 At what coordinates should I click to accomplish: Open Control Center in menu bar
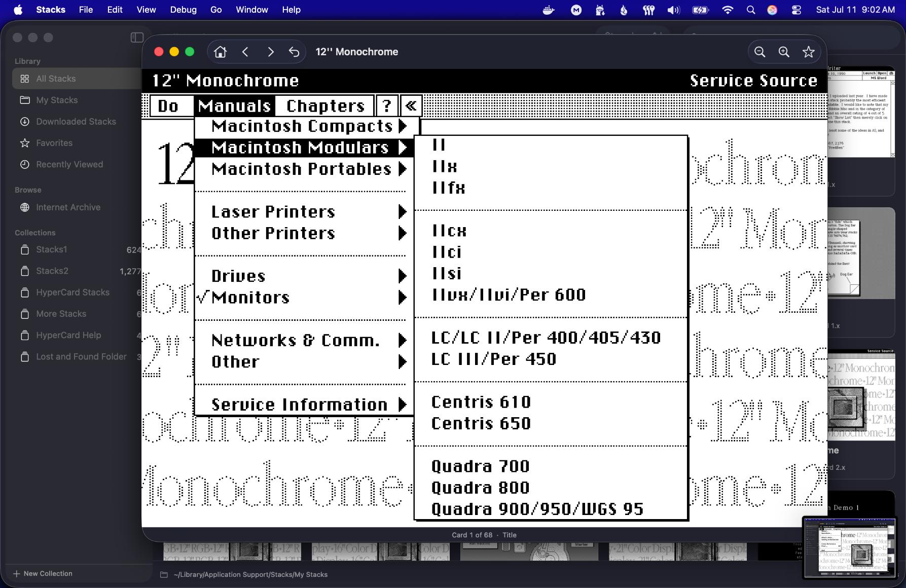(796, 10)
